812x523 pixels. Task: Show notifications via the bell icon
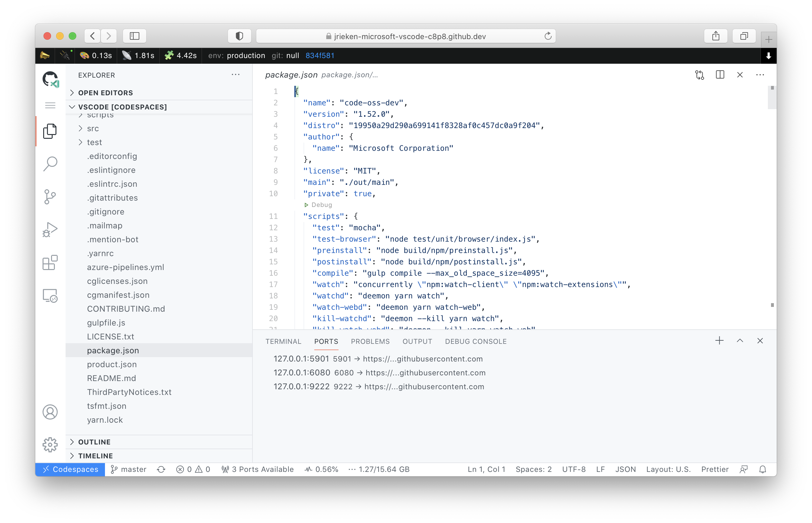(x=763, y=469)
